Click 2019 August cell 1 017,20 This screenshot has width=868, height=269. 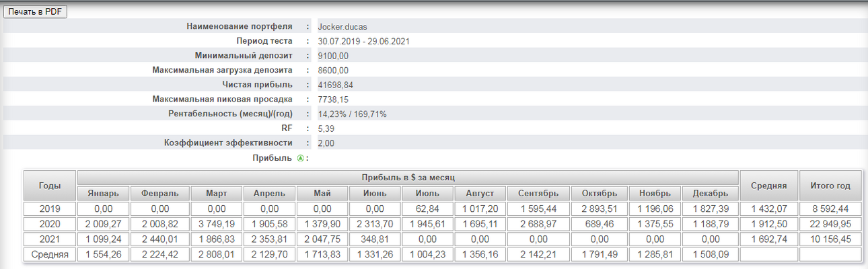point(481,208)
